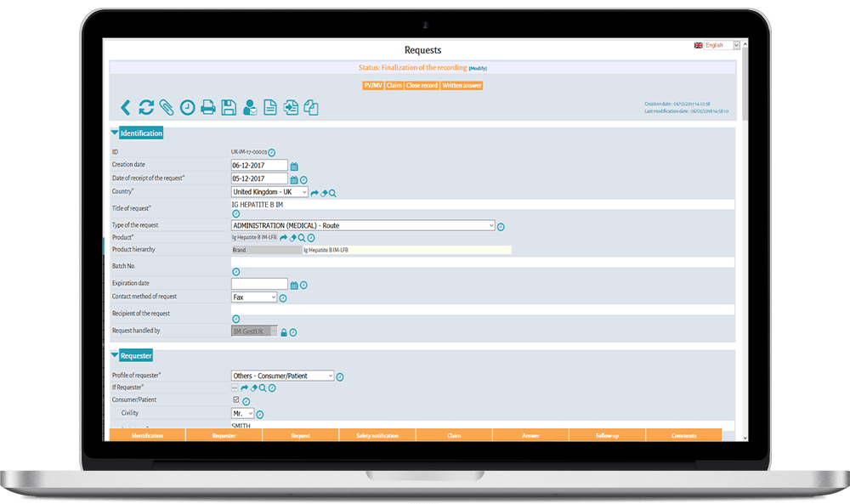Click history clock beside Date of receipt
The image size is (850, 504).
click(x=303, y=180)
